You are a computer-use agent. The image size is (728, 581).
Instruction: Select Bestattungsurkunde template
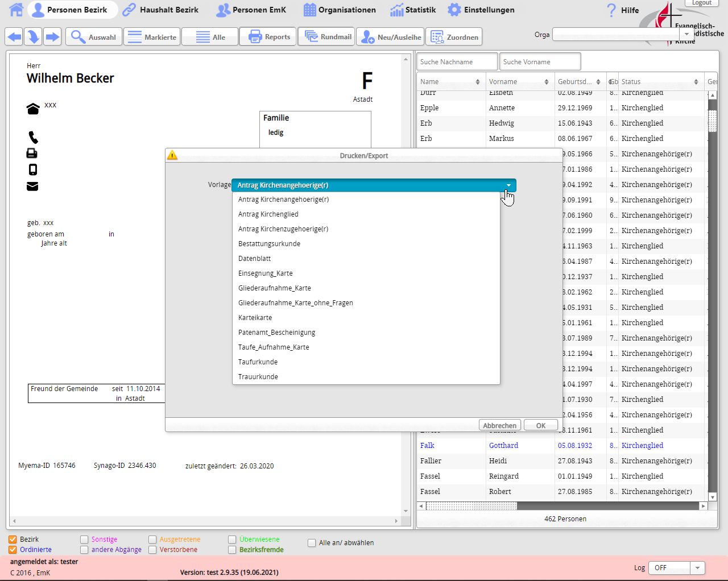[366, 244]
